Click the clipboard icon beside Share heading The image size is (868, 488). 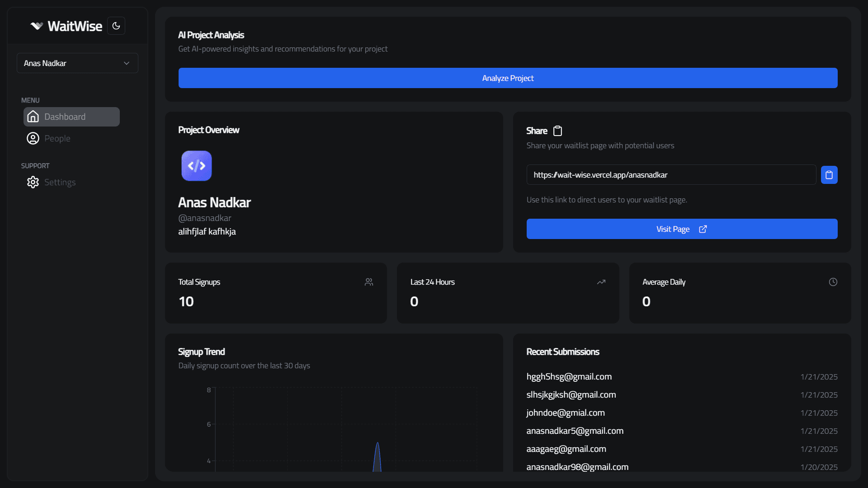558,131
